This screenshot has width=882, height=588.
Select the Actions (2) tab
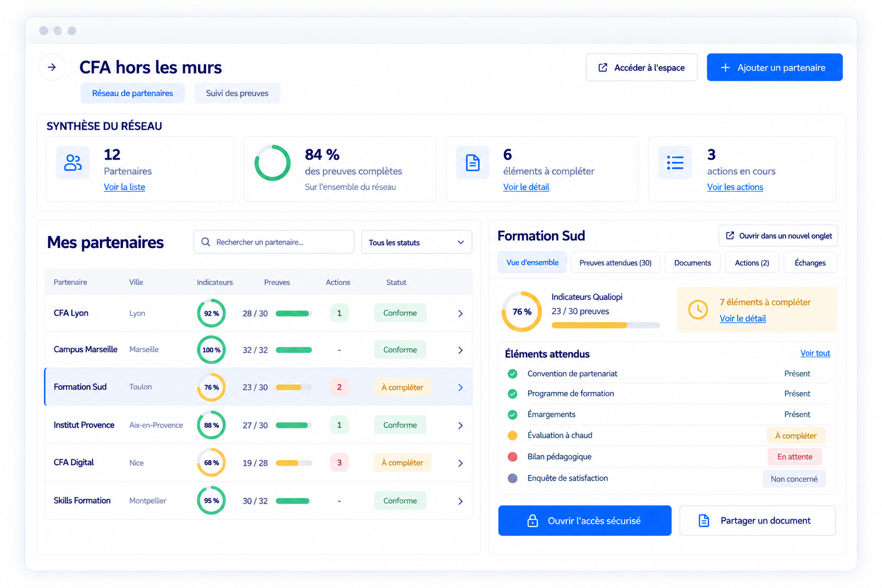click(752, 262)
